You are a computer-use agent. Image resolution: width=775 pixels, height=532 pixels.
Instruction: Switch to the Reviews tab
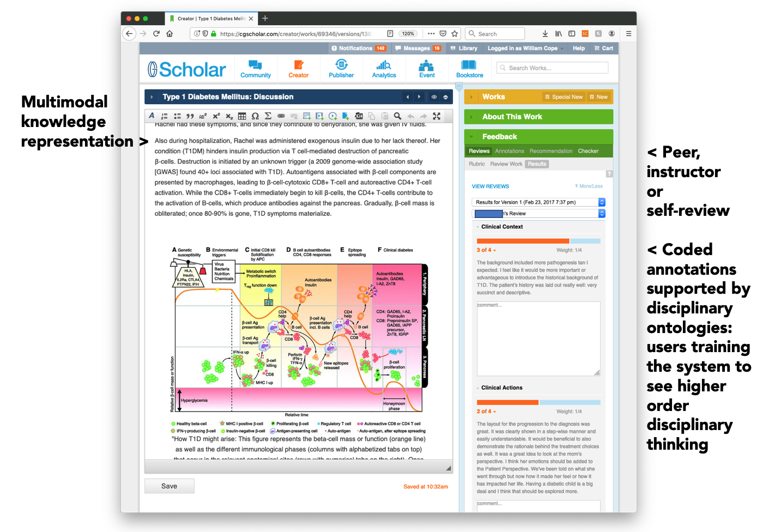click(479, 151)
